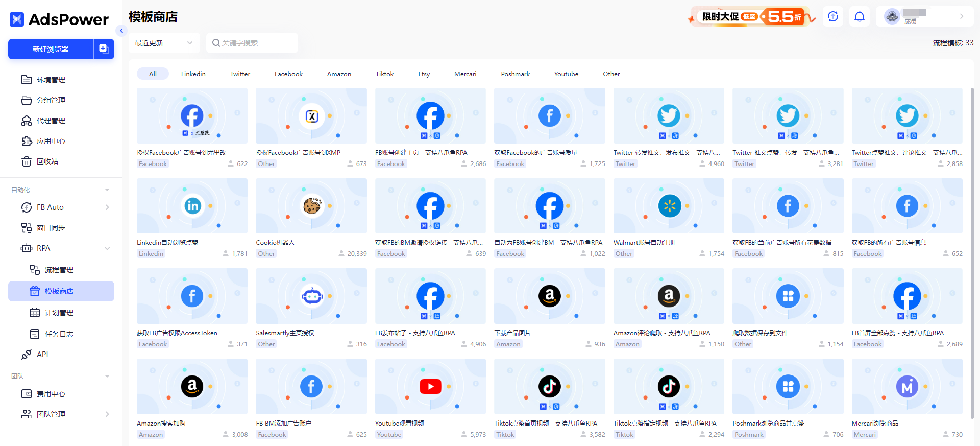980x446 pixels.
Task: Click the FB BM添加广告账户 title
Action: point(284,423)
